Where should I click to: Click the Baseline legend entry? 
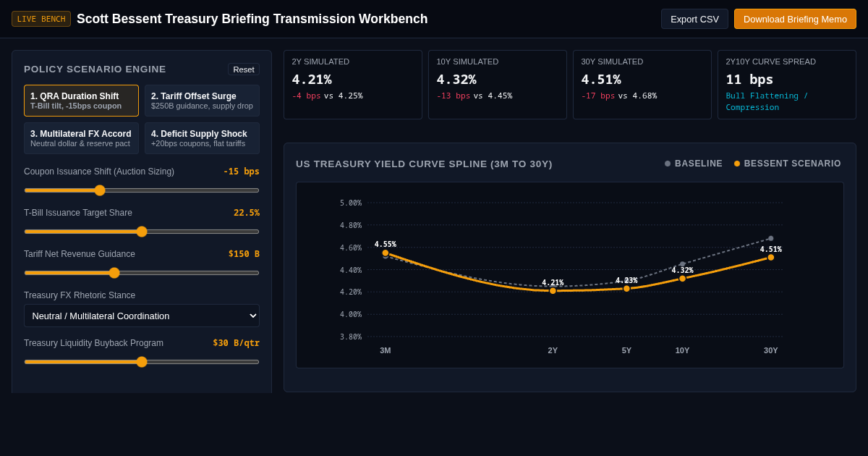pyautogui.click(x=694, y=164)
